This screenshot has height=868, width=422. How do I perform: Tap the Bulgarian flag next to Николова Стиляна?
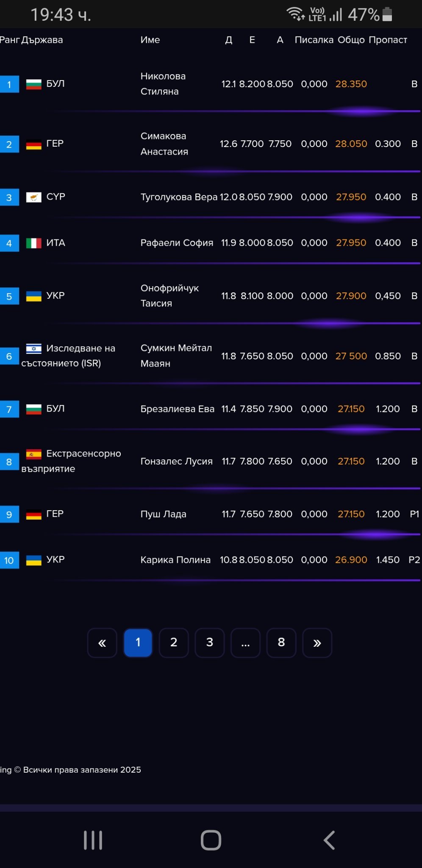(x=33, y=84)
